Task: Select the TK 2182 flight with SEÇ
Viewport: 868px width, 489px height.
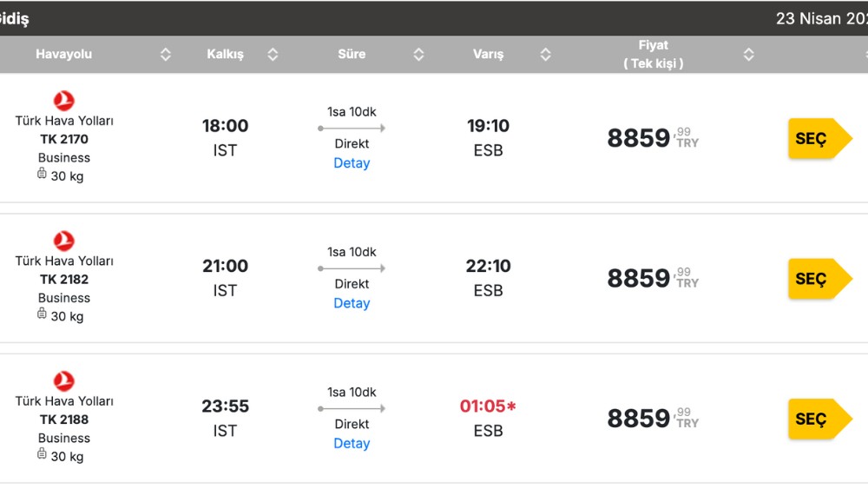Action: tap(820, 279)
